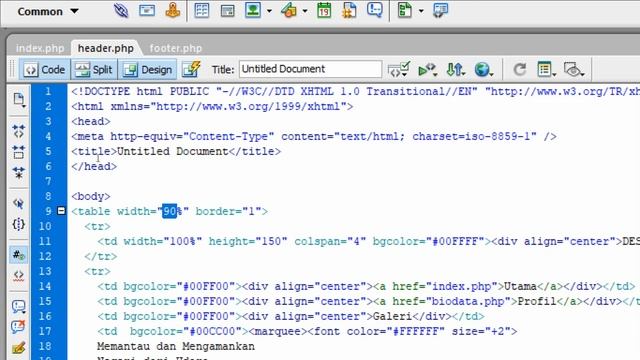Click the Templates icon

pos(405,10)
